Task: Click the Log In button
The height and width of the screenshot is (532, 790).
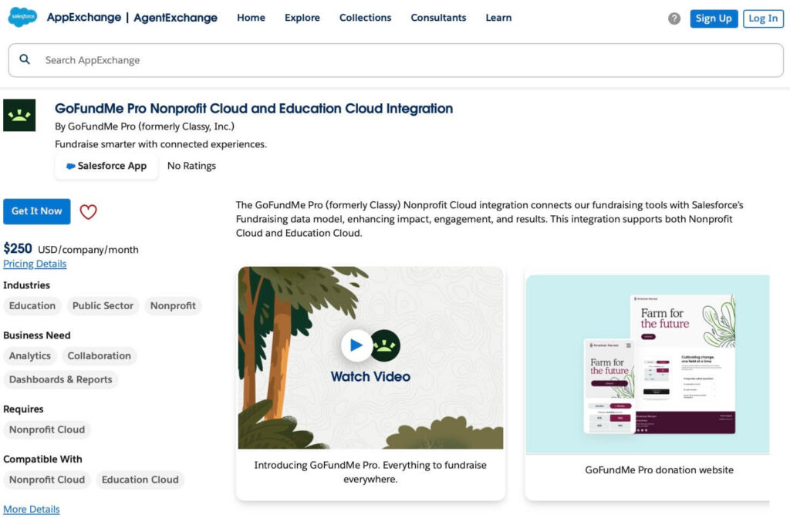Action: pyautogui.click(x=763, y=19)
